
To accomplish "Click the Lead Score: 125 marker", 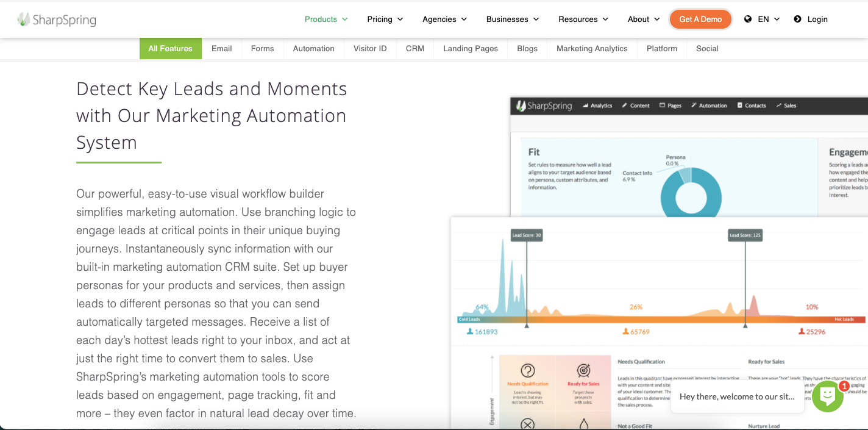I will (x=745, y=235).
